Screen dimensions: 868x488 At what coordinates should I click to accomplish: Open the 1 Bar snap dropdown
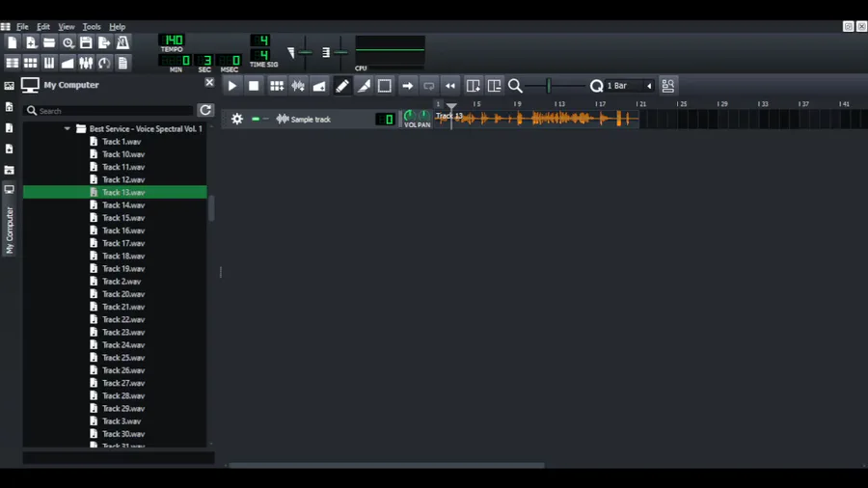point(630,86)
